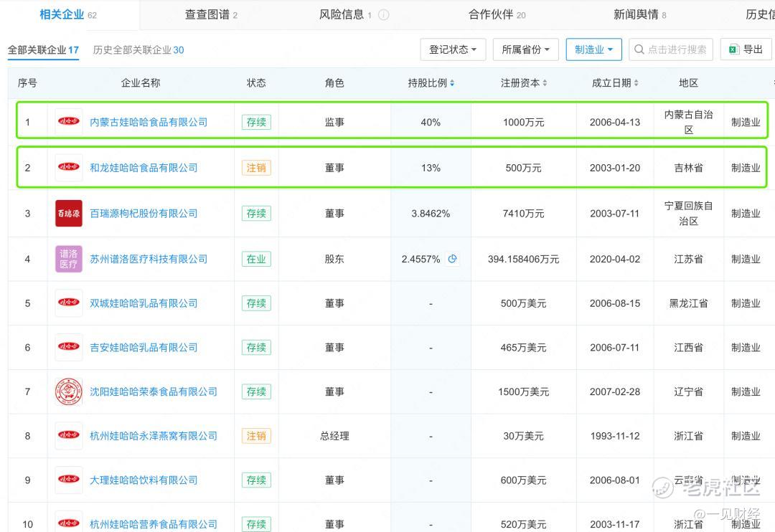Open the 杭州娃哈哈永泽燕窝有限公司 link
Viewport: 775px width, 532px height.
point(154,436)
